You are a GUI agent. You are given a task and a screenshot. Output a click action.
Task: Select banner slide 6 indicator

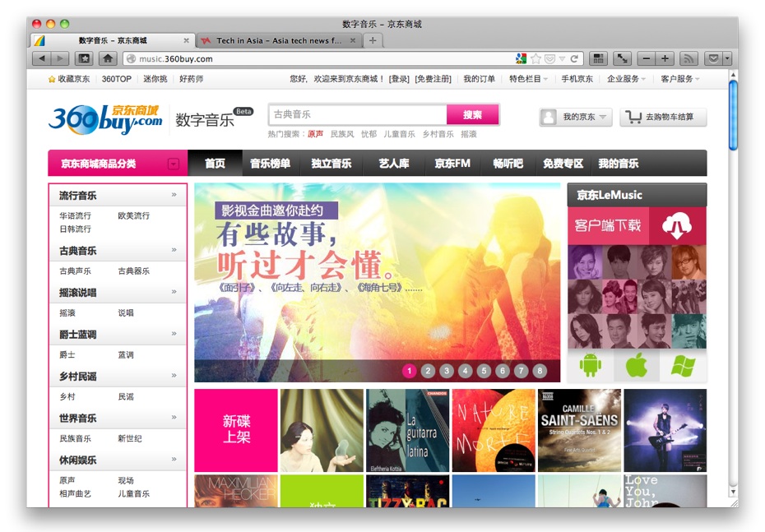pos(502,371)
